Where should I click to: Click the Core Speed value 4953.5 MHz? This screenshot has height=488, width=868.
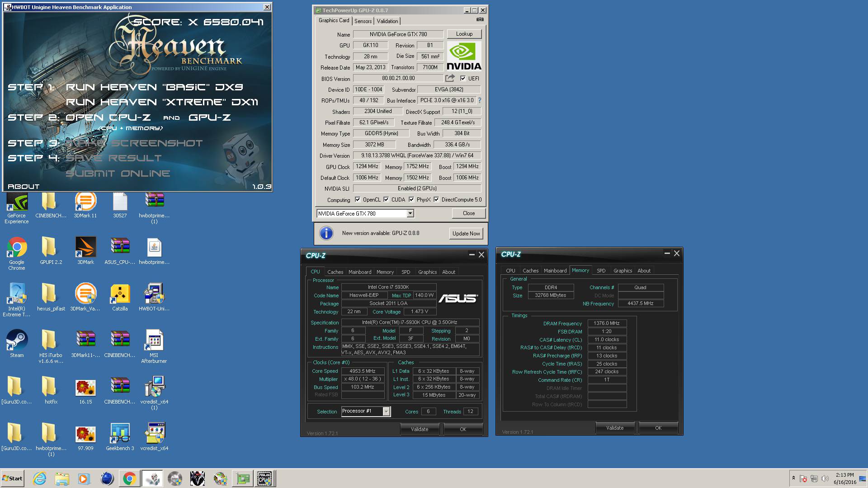(363, 371)
